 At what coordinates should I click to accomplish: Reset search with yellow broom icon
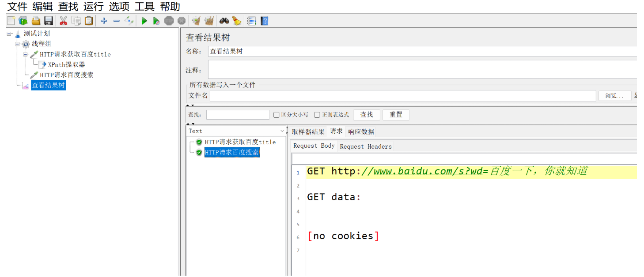click(x=237, y=21)
